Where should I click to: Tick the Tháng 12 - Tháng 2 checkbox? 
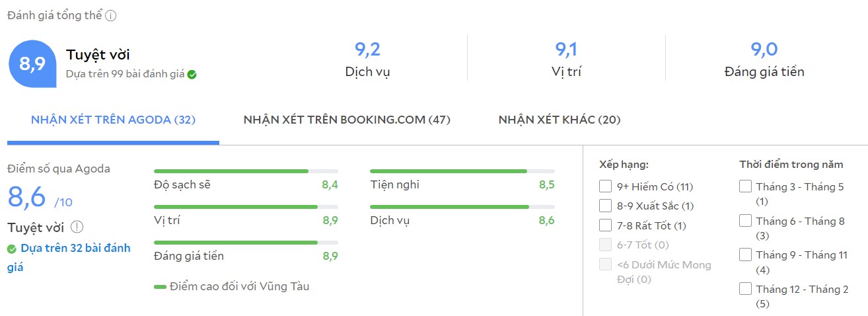745,289
